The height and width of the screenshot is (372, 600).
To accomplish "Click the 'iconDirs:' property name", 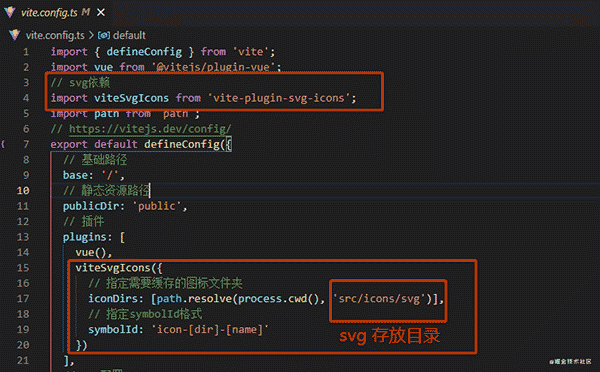I will pyautogui.click(x=116, y=299).
